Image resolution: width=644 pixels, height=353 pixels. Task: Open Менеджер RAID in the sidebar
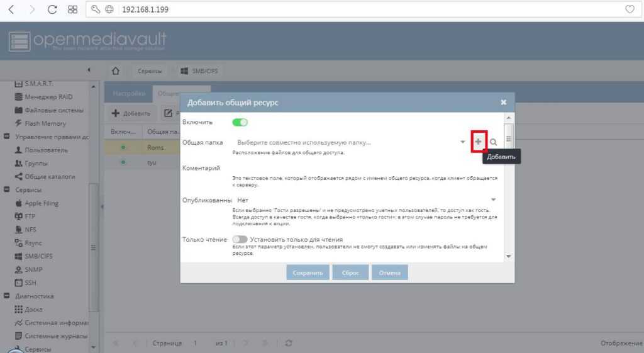tap(48, 97)
